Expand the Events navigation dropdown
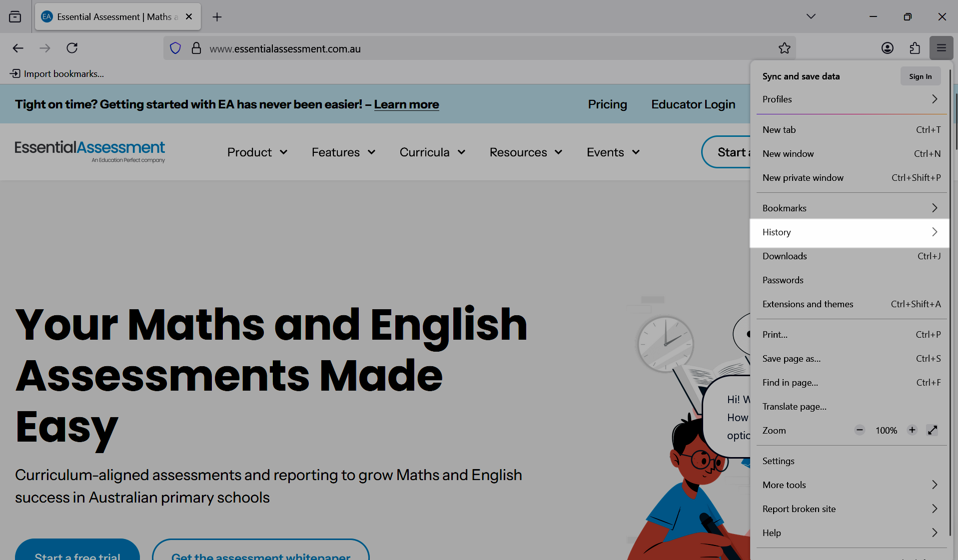Viewport: 958px width, 560px height. pyautogui.click(x=613, y=152)
